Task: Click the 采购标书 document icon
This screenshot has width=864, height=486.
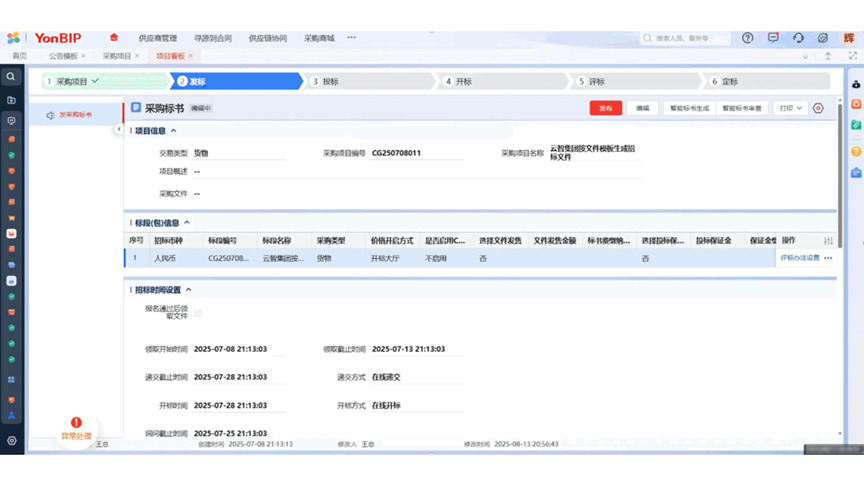Action: tap(136, 107)
